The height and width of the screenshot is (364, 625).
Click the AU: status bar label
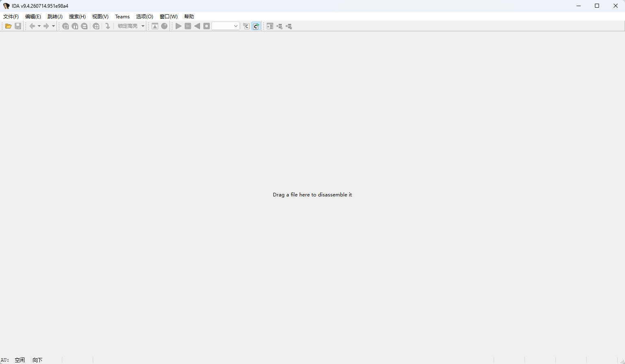tap(5, 360)
